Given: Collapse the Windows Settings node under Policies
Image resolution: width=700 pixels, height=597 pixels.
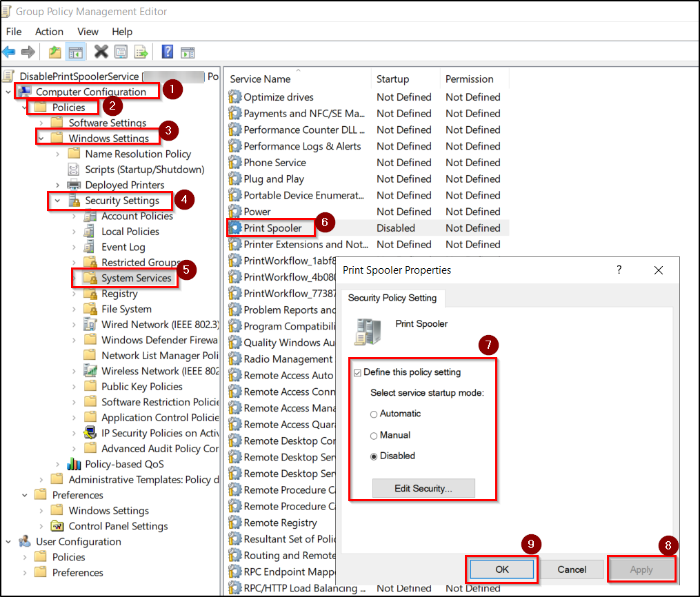Looking at the screenshot, I should pyautogui.click(x=41, y=139).
